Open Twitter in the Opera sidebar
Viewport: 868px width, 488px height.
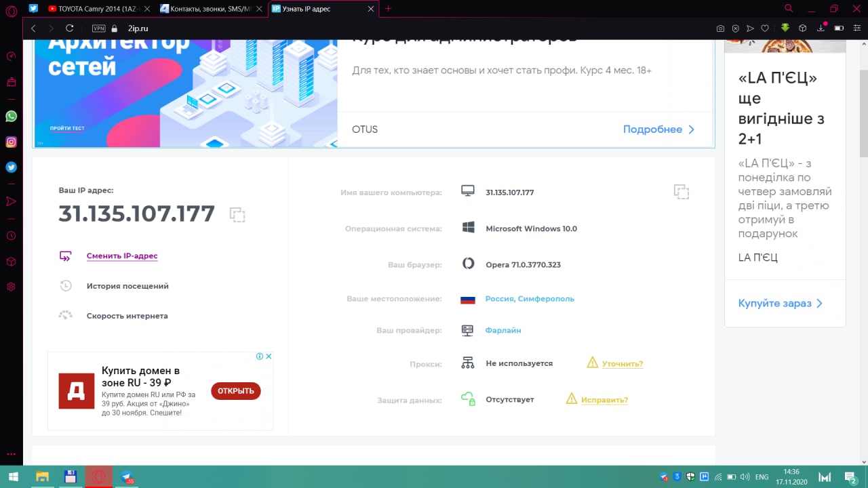tap(11, 167)
